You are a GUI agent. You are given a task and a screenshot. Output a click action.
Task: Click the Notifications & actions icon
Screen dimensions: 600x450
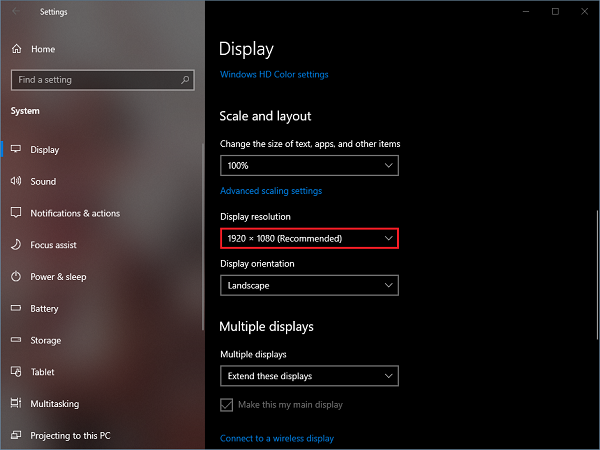point(16,213)
